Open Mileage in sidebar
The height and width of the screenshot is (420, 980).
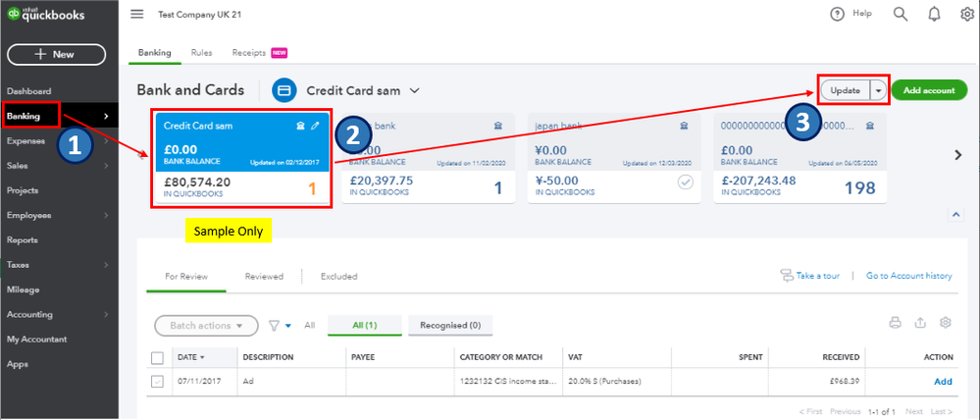(24, 290)
